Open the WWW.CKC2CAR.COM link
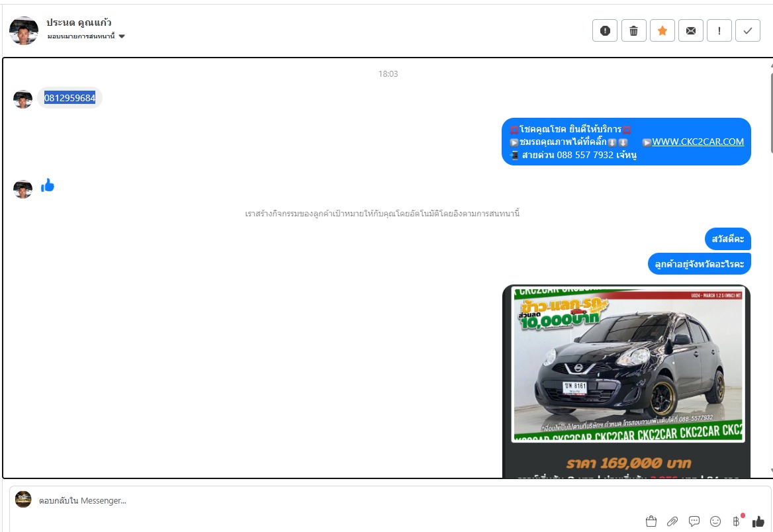773x532 pixels. tap(698, 142)
